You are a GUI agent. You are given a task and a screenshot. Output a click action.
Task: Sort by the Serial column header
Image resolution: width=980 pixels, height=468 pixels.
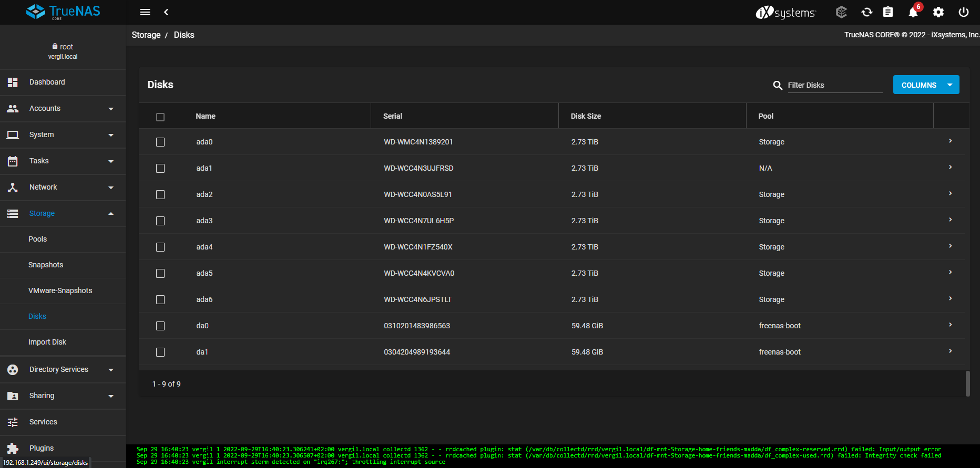tap(393, 116)
